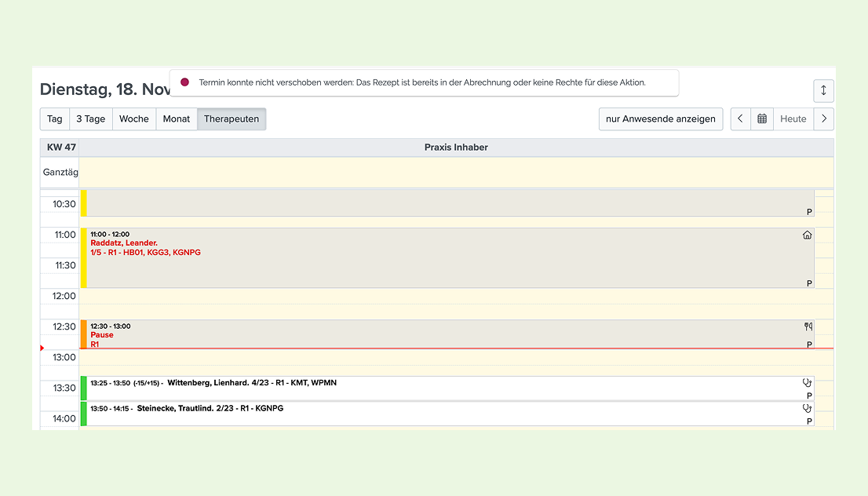Viewport: 868px width, 496px height.
Task: Select the Monat view
Action: 177,119
